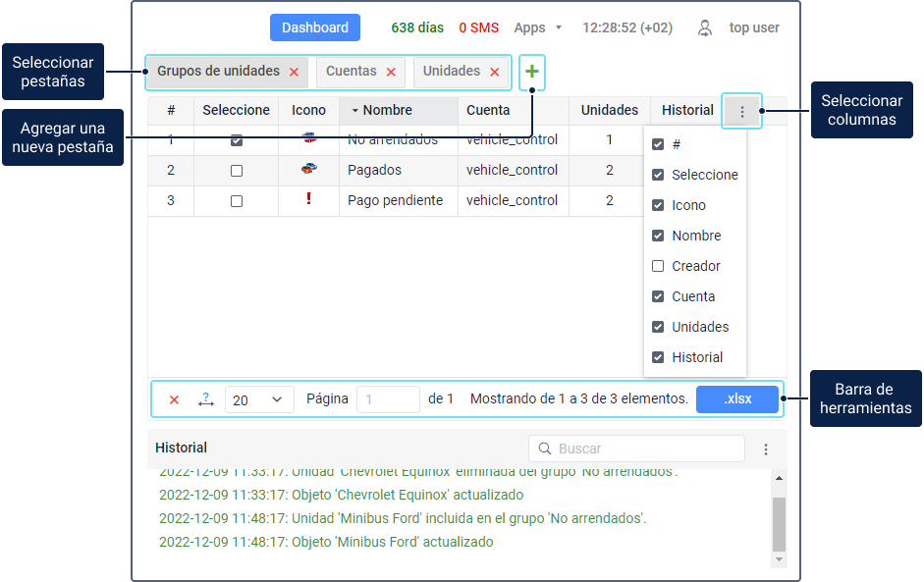Click the Unidades column header
This screenshot has width=924, height=582.
tap(610, 110)
